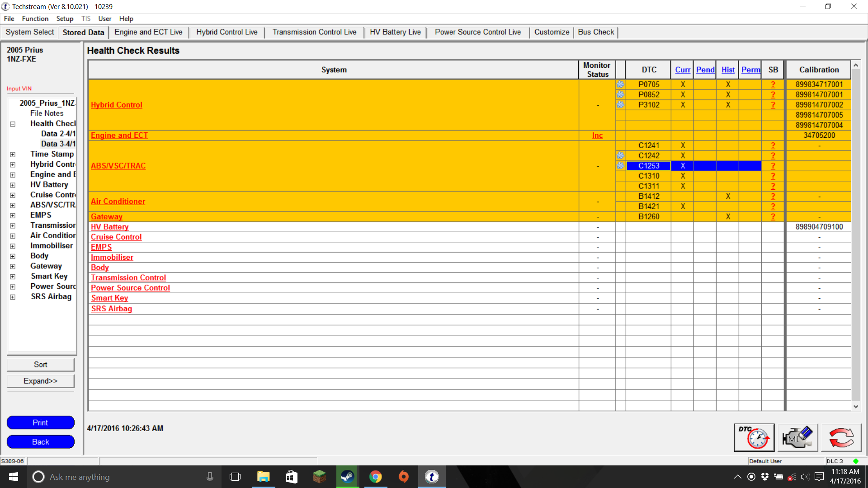Open freeze frame snowflake for P0852
This screenshot has height=488, width=868.
[x=620, y=94]
